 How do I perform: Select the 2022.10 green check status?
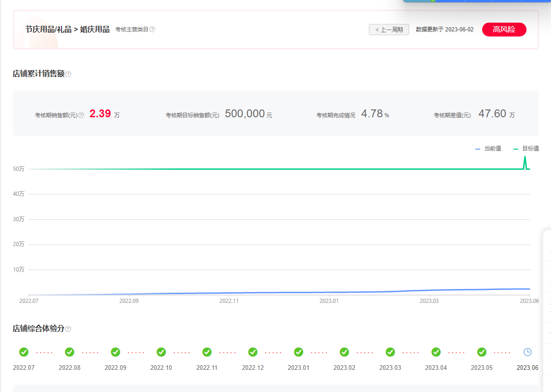coord(161,352)
